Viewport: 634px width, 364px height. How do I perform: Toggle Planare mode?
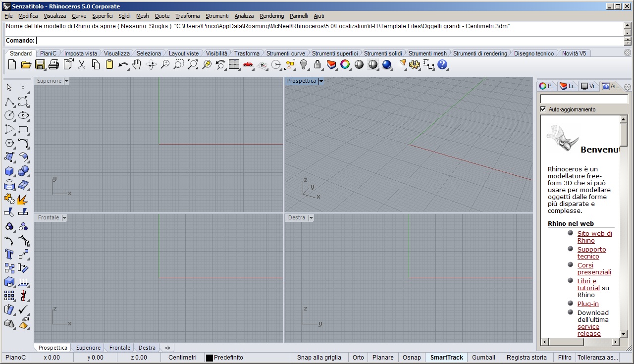[x=383, y=357]
